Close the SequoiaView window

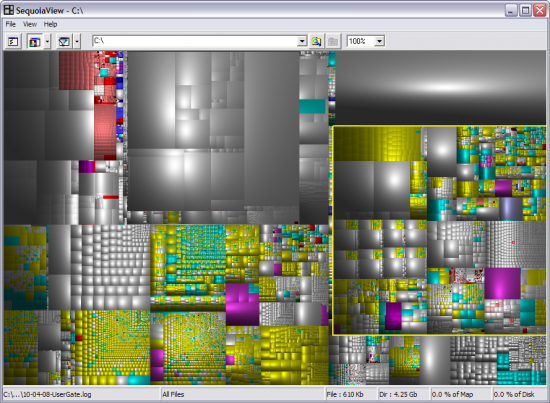[540, 11]
